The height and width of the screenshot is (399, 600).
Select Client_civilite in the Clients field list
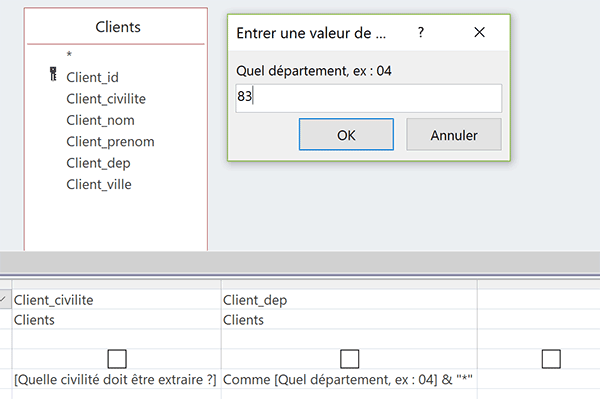[106, 99]
